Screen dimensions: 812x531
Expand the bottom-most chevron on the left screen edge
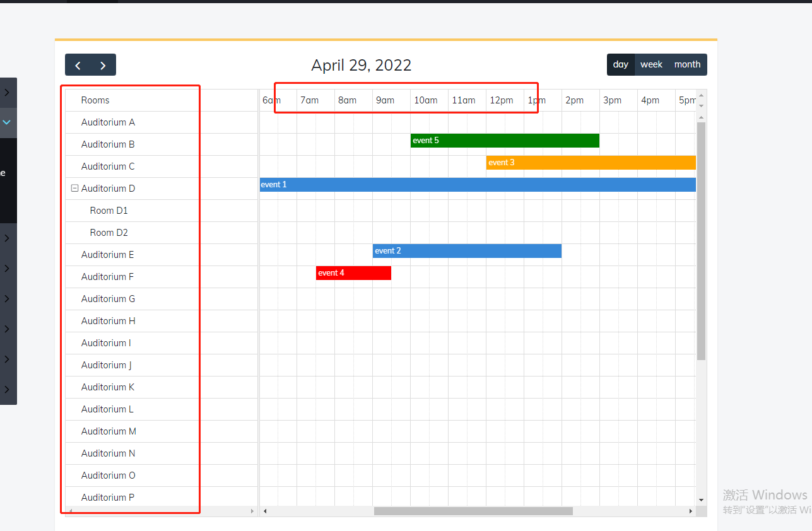pyautogui.click(x=8, y=389)
